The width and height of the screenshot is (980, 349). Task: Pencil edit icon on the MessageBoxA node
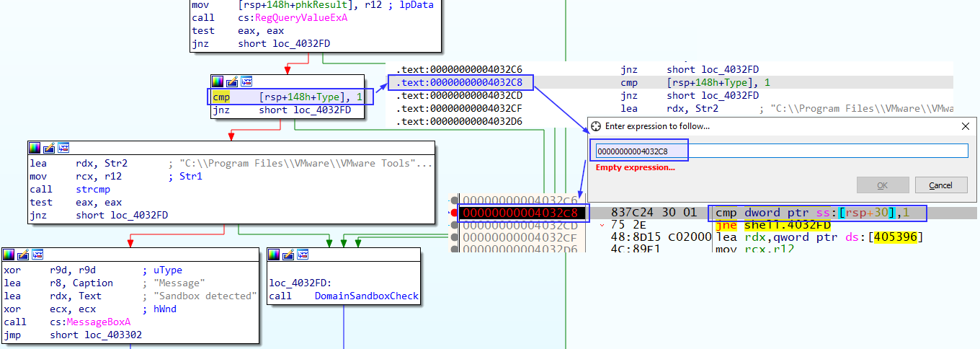[x=23, y=255]
